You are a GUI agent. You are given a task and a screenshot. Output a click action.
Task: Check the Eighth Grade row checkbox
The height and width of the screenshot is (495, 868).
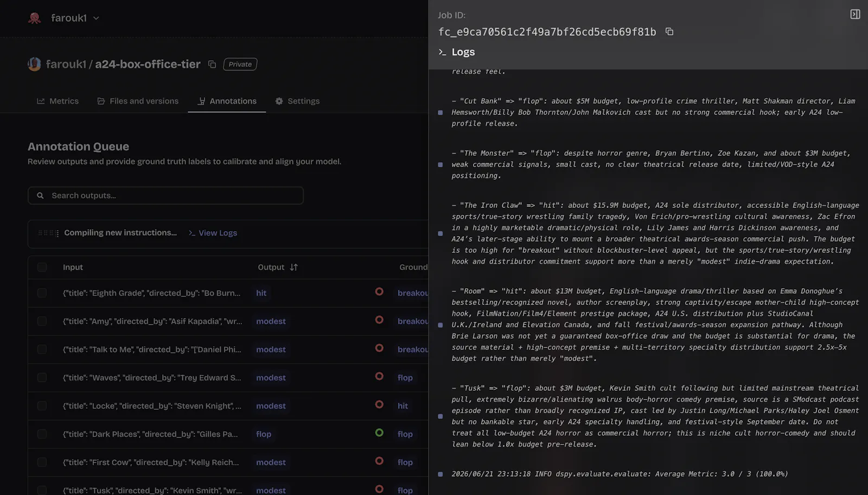pos(42,293)
